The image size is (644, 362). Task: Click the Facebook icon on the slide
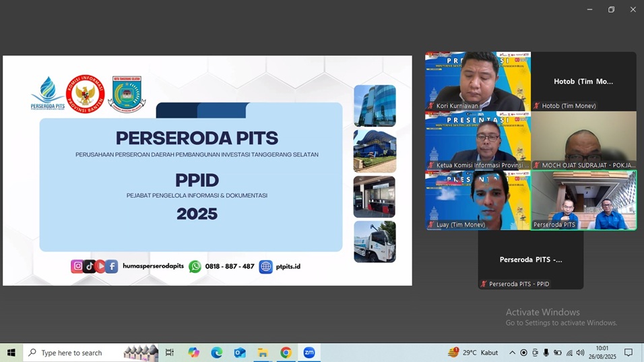coord(112,266)
